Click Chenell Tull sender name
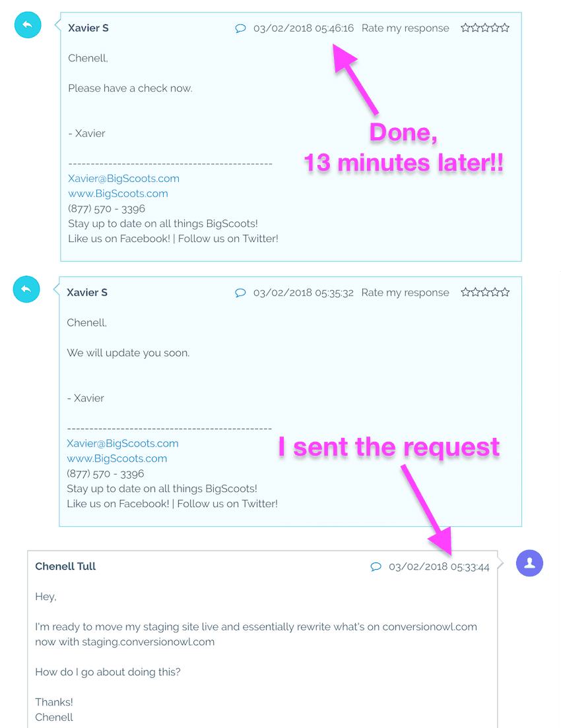This screenshot has width=561, height=728. [65, 566]
